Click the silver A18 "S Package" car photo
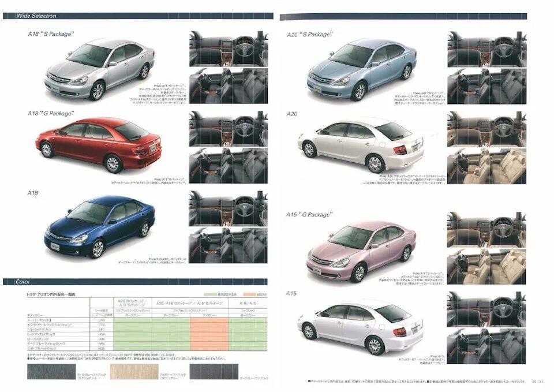The height and width of the screenshot is (392, 554). pyautogui.click(x=100, y=70)
